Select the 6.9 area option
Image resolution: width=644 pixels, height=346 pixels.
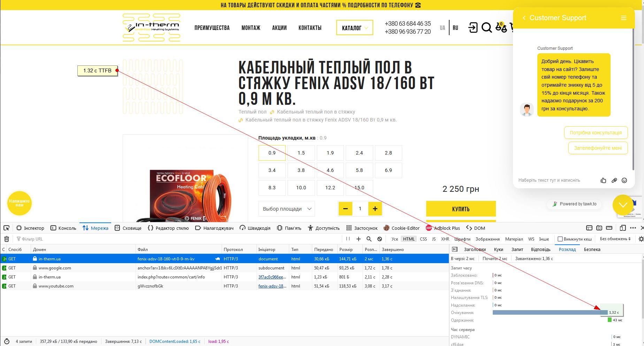coord(389,170)
